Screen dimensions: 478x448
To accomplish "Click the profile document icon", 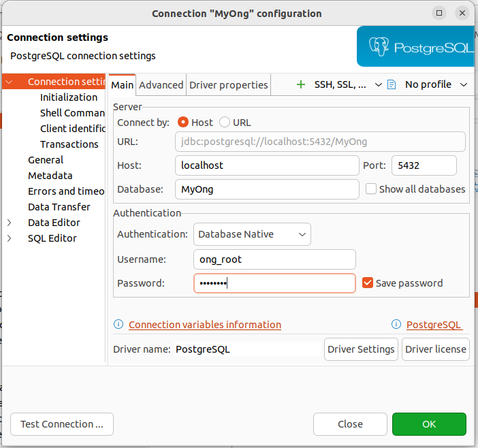I will tap(392, 84).
